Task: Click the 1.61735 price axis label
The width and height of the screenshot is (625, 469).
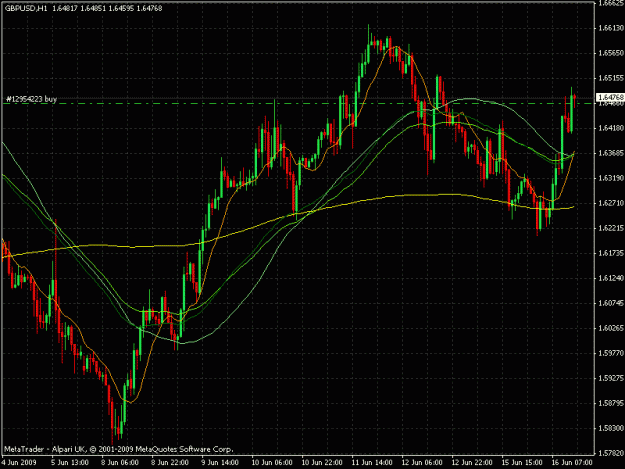Action: (x=611, y=253)
